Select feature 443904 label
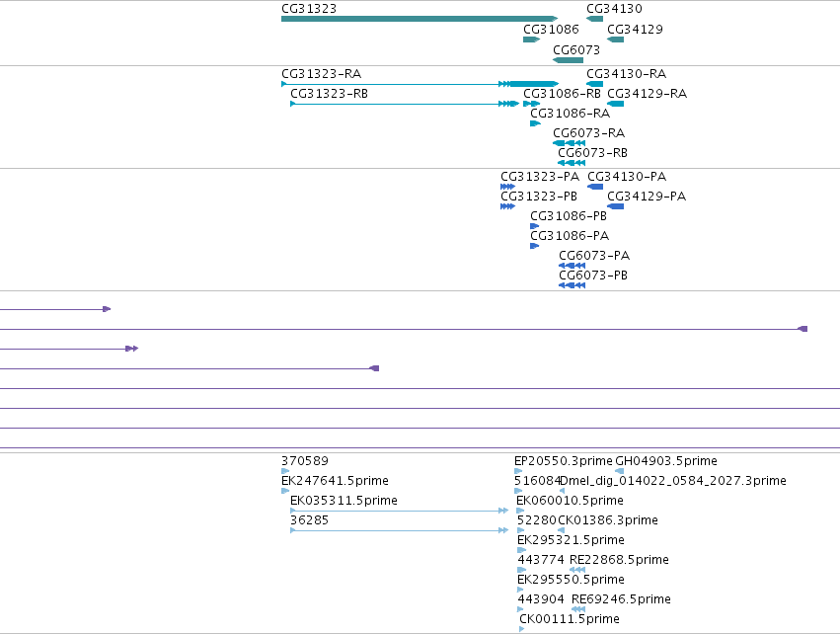Image resolution: width=840 pixels, height=634 pixels. click(541, 600)
